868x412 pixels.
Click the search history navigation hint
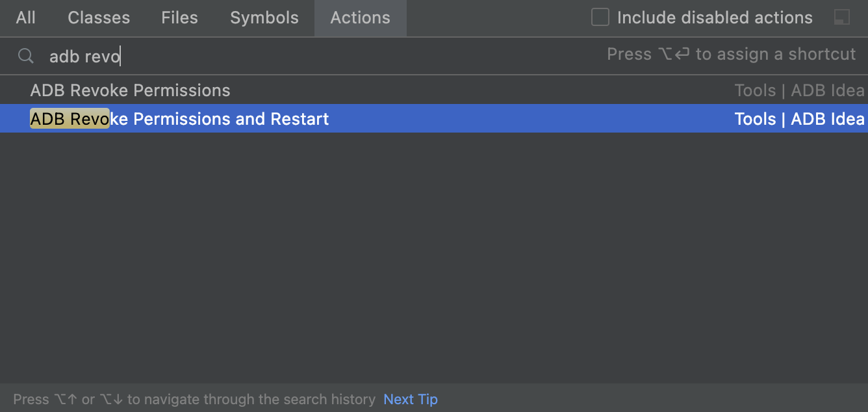coord(195,399)
